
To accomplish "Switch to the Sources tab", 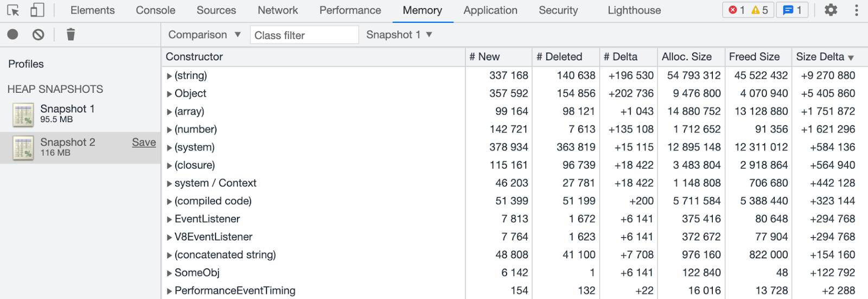I will (x=216, y=10).
